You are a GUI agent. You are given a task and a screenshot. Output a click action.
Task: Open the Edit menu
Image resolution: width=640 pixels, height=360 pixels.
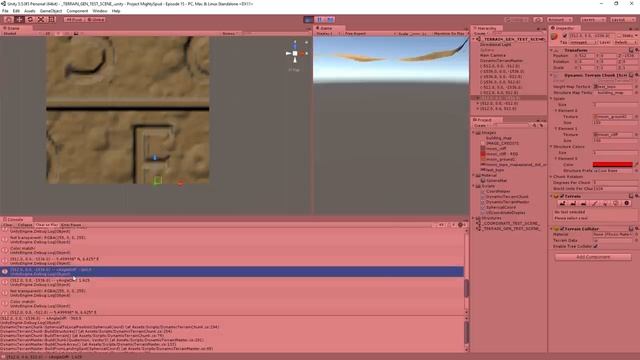[16, 11]
